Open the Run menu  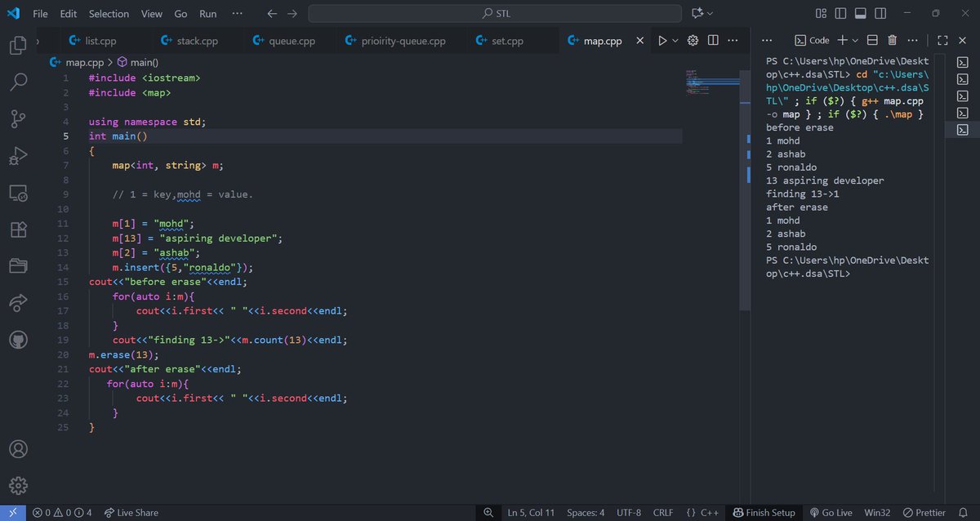[x=208, y=13]
